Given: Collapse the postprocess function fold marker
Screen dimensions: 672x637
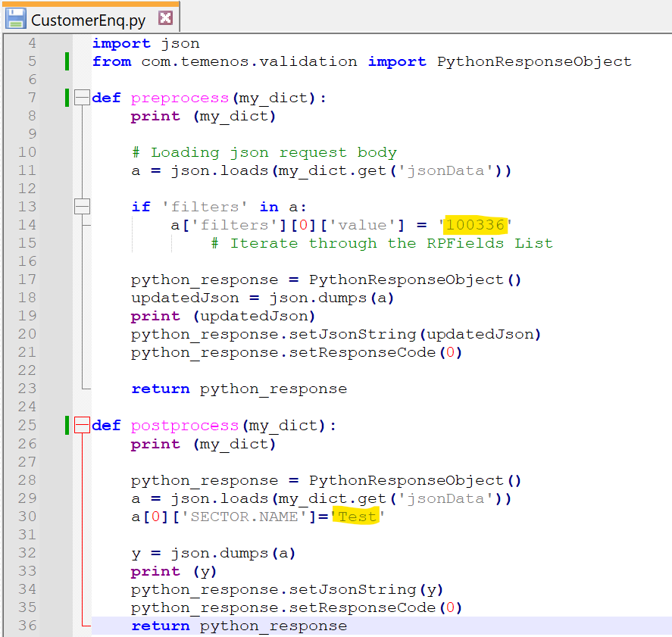Looking at the screenshot, I should (x=82, y=426).
